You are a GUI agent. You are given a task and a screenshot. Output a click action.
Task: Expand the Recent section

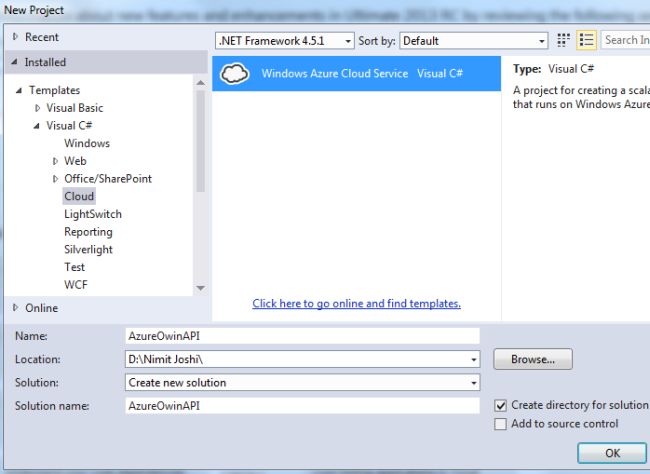pos(15,37)
